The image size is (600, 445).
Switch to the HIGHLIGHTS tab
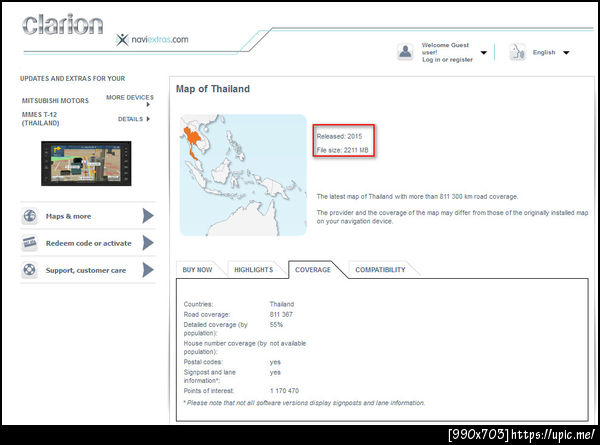[254, 270]
